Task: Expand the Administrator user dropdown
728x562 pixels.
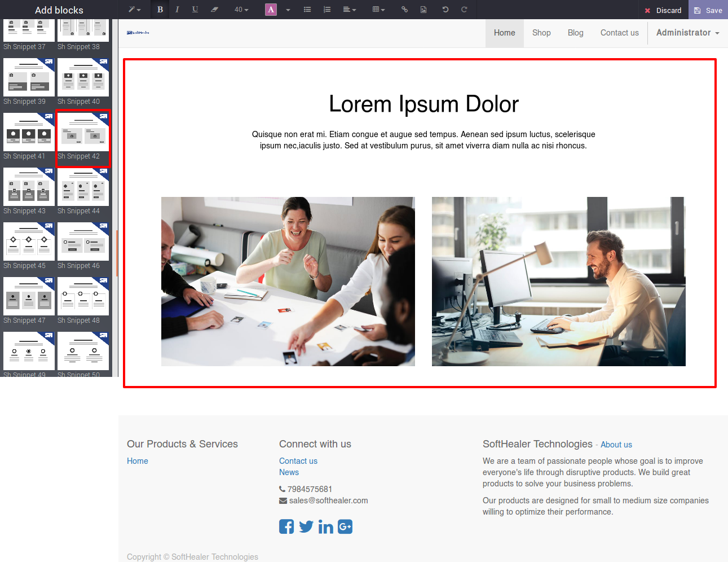Action: click(688, 33)
